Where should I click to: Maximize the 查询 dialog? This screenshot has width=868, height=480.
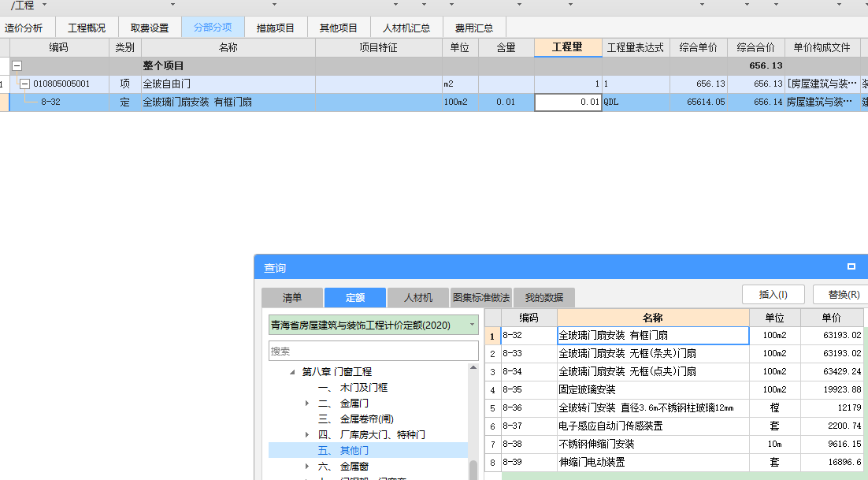point(851,267)
